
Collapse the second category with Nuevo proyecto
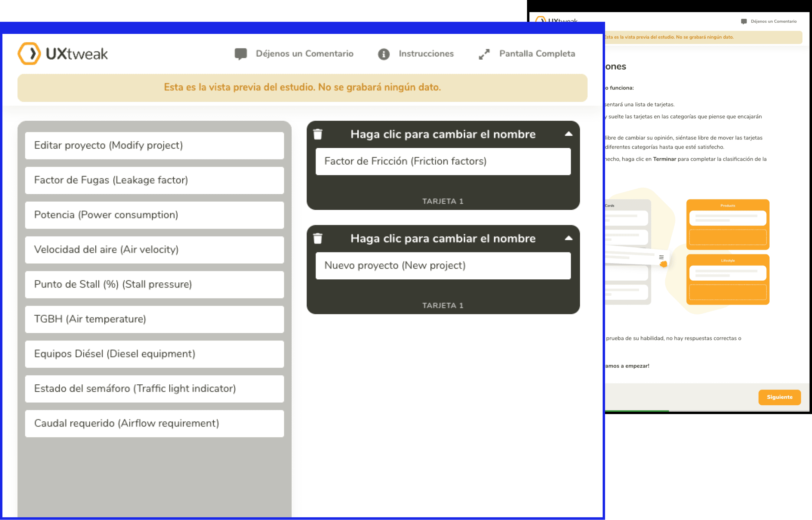(x=568, y=239)
